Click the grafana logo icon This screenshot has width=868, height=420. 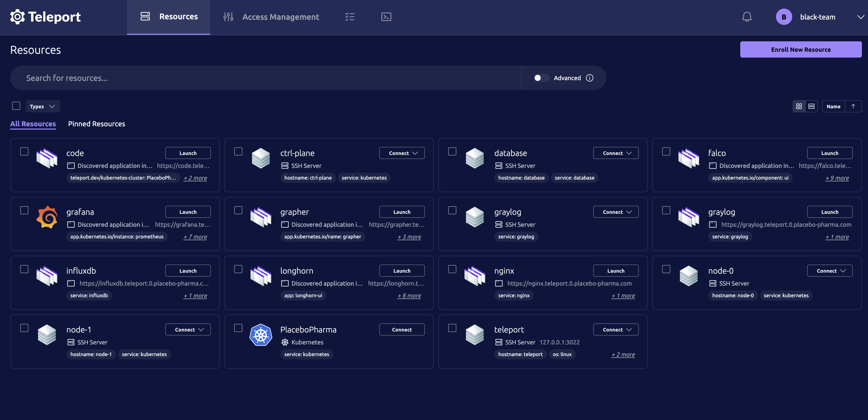click(47, 217)
